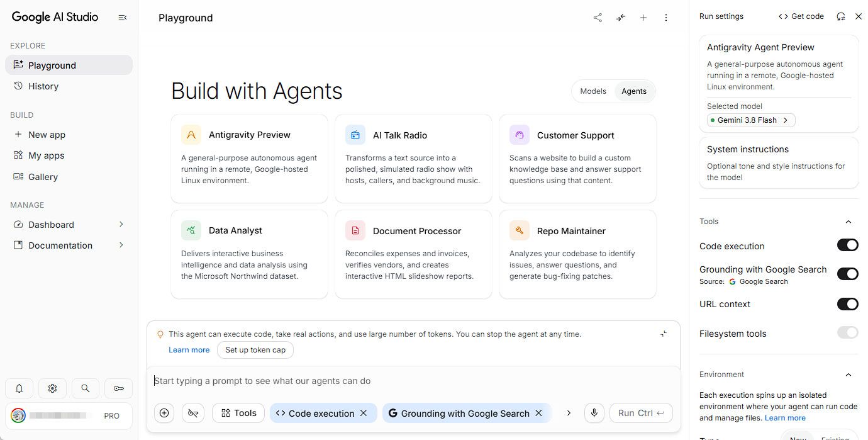Collapse the Tools section
The height and width of the screenshot is (440, 868).
[x=849, y=222]
